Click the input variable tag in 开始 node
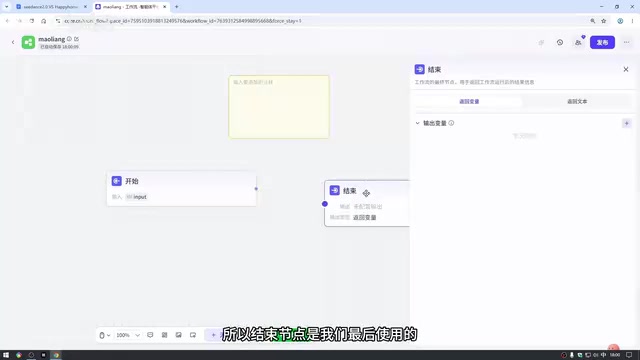 pyautogui.click(x=136, y=197)
